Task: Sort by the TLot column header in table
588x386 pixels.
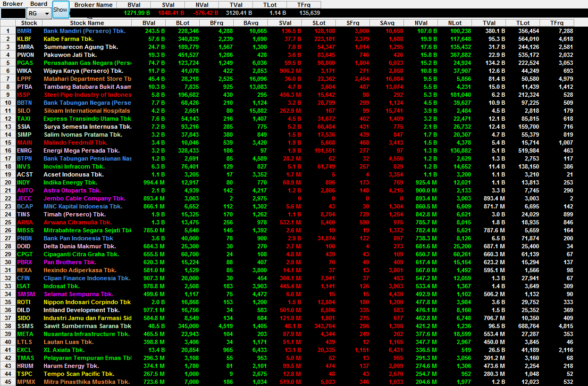Action: [x=523, y=23]
